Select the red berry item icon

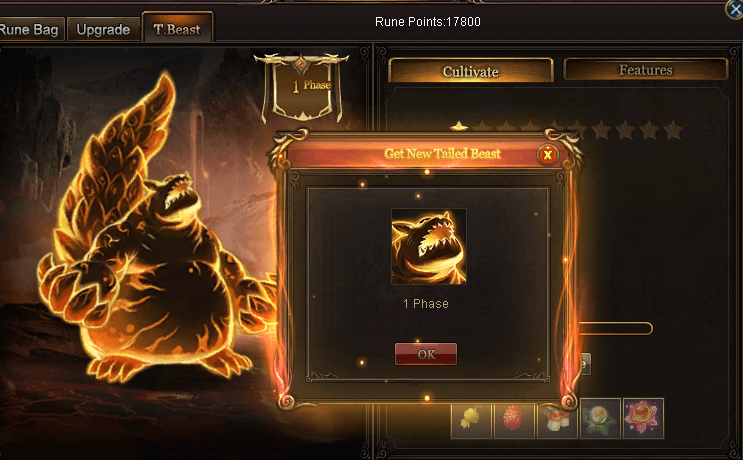(514, 419)
